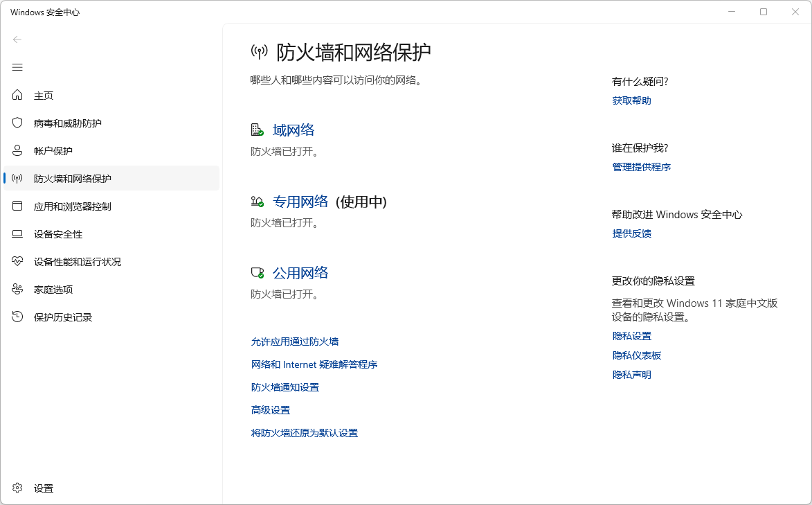Click the back arrow navigation button

point(17,39)
